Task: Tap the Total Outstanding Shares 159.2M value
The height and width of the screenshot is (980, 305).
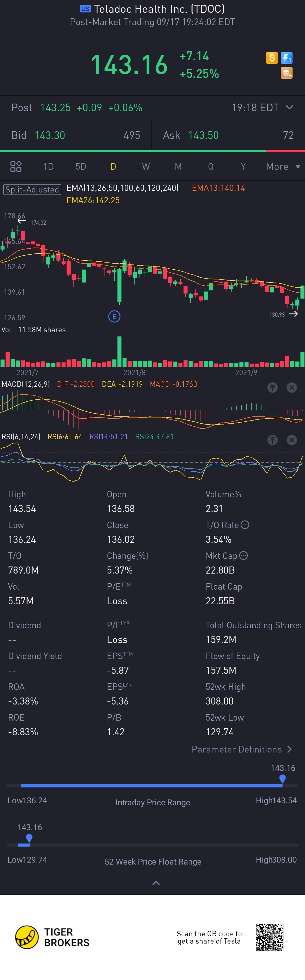Action: coord(221,640)
